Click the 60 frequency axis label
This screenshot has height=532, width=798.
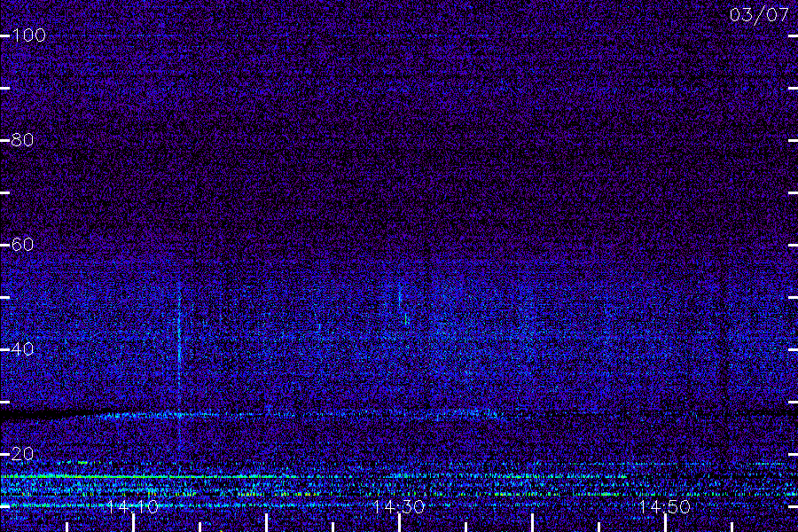pos(22,245)
